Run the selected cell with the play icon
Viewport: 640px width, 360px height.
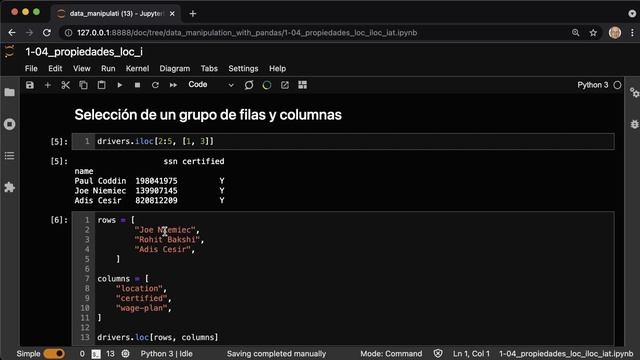pos(120,85)
